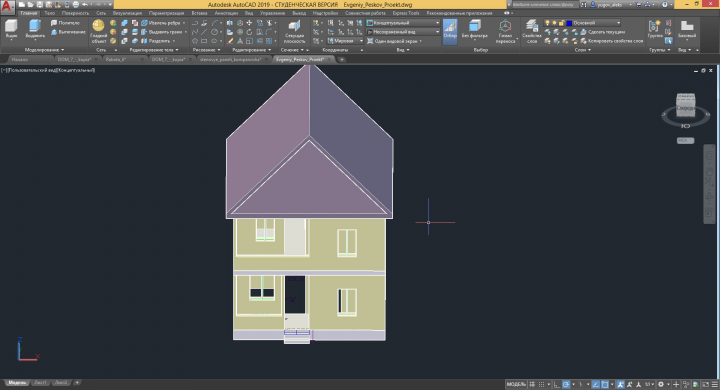
Task: Switch to the Express Tools ribbon tab
Action: 406,13
